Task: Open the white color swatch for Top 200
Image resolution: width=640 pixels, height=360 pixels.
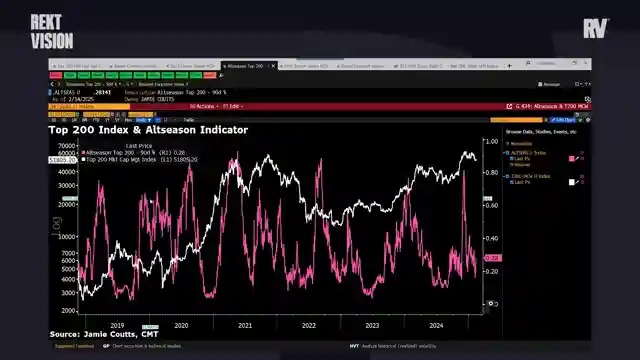Action: click(x=571, y=182)
